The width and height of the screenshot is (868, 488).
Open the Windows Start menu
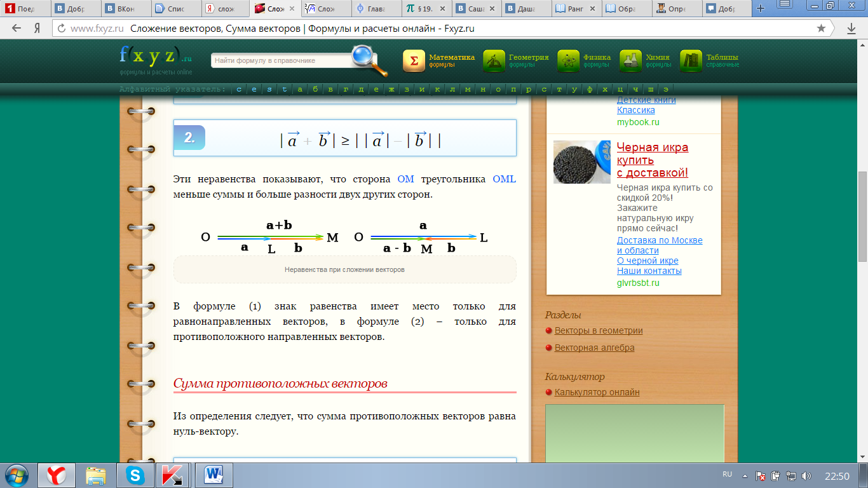coord(16,475)
